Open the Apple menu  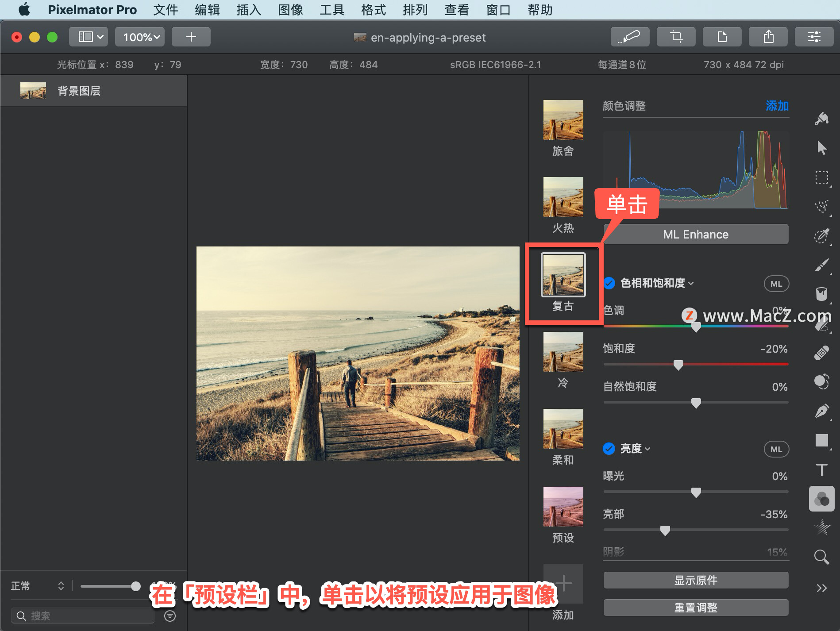pyautogui.click(x=24, y=9)
